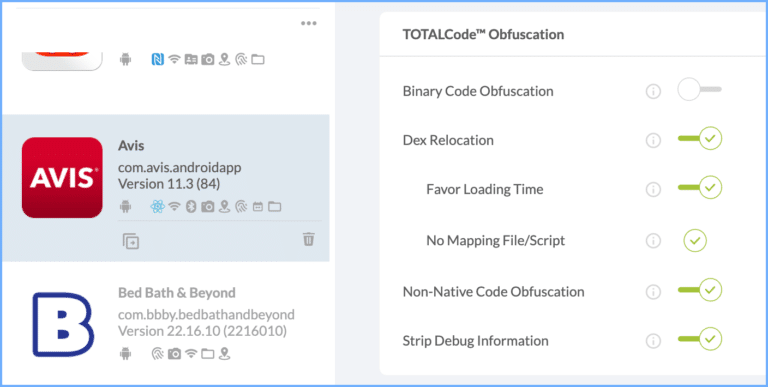
Task: Open the three-dots menu above app list
Action: (x=309, y=24)
